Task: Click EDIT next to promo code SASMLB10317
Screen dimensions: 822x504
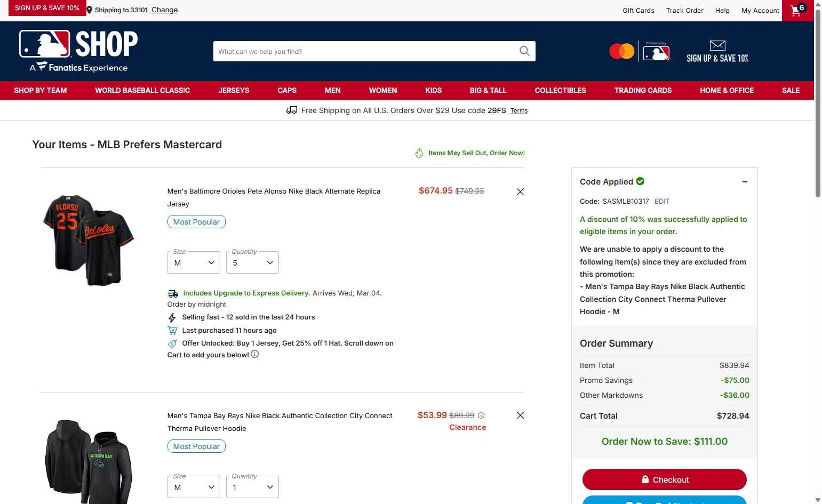Action: coord(662,201)
